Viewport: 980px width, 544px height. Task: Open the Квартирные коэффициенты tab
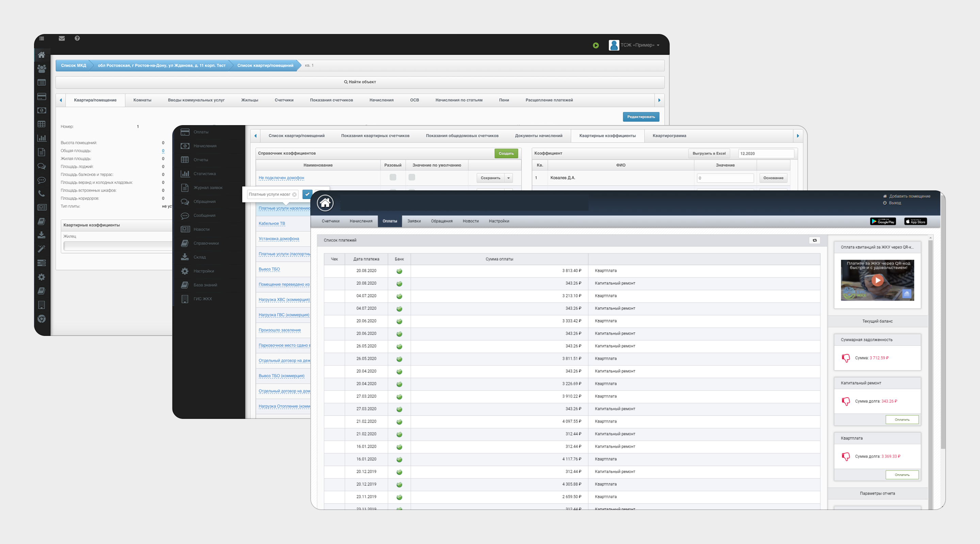pos(607,136)
